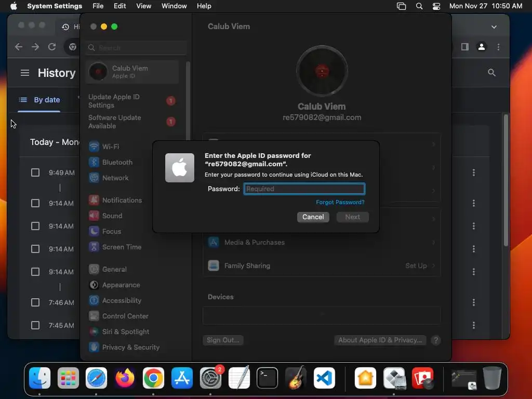Open Chrome side panel icon

(x=465, y=47)
